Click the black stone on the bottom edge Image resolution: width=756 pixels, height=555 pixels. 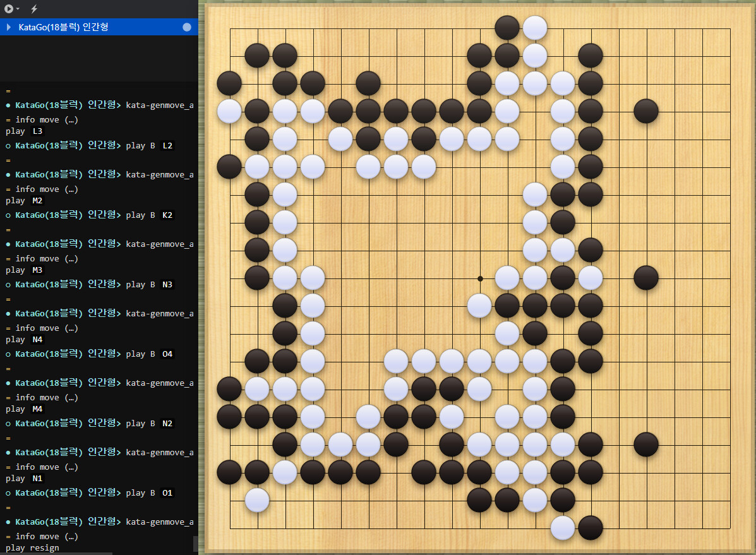tap(591, 527)
